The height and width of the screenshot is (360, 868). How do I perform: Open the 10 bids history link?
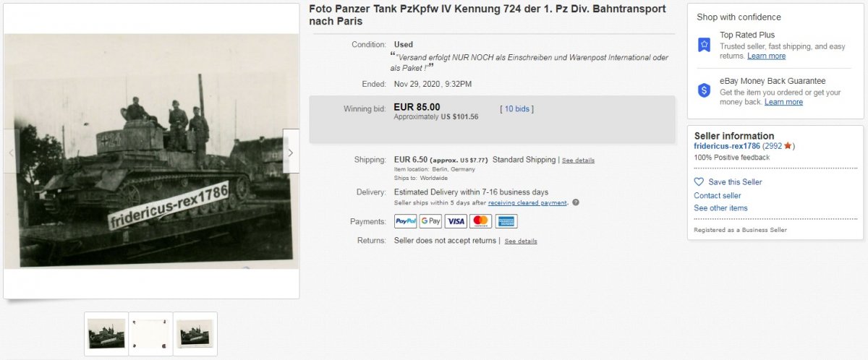tap(517, 109)
